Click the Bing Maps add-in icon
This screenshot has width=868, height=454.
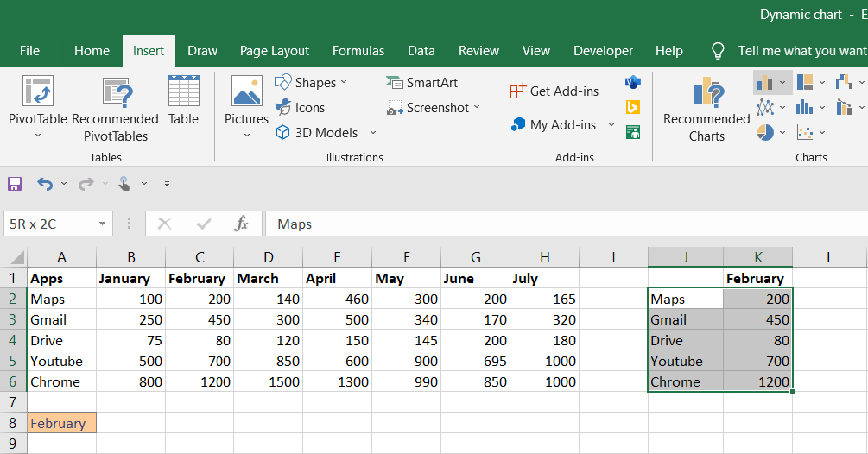(x=633, y=107)
